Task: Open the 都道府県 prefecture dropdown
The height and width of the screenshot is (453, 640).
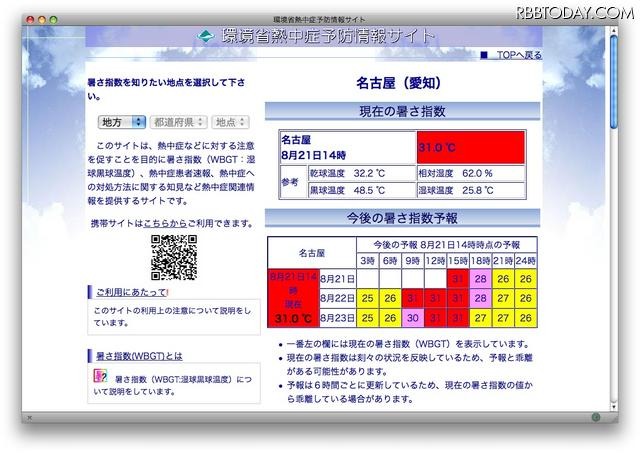Action: click(178, 122)
